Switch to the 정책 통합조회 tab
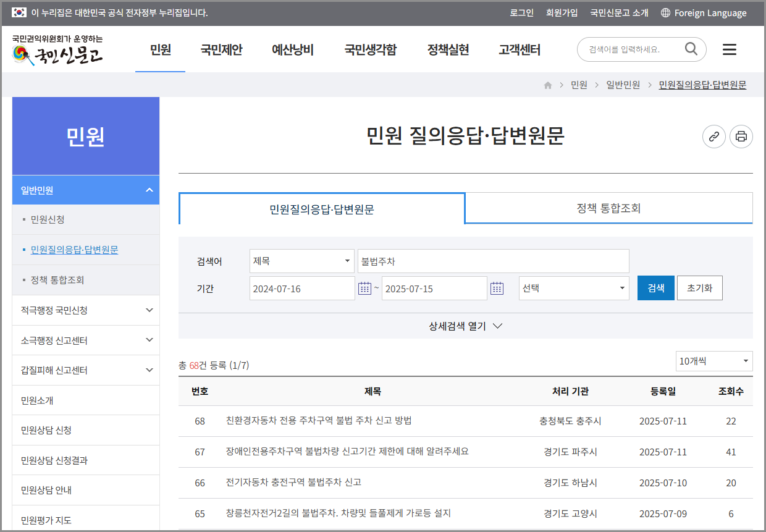The width and height of the screenshot is (766, 532). (609, 208)
